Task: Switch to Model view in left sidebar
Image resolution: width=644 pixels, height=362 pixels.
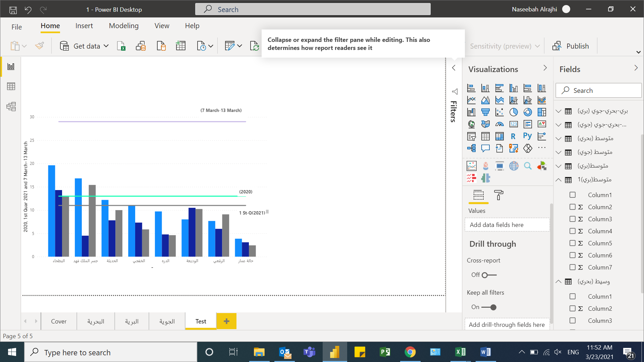Action: [11, 107]
